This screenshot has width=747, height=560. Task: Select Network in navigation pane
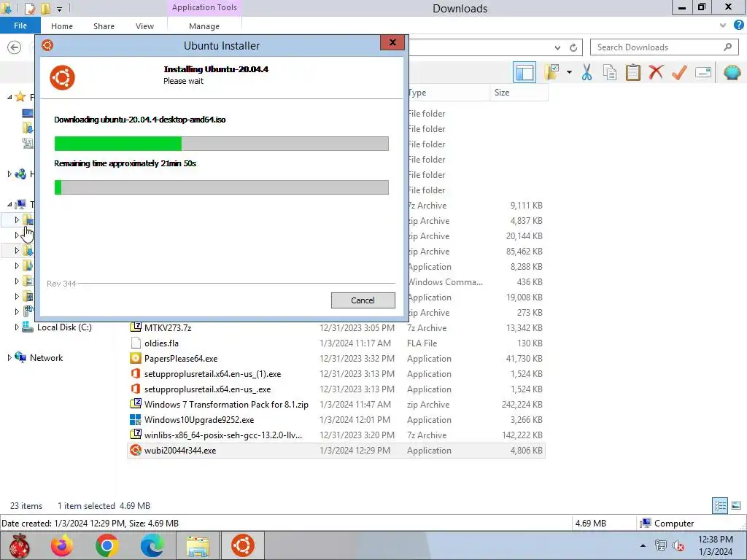[x=46, y=357]
